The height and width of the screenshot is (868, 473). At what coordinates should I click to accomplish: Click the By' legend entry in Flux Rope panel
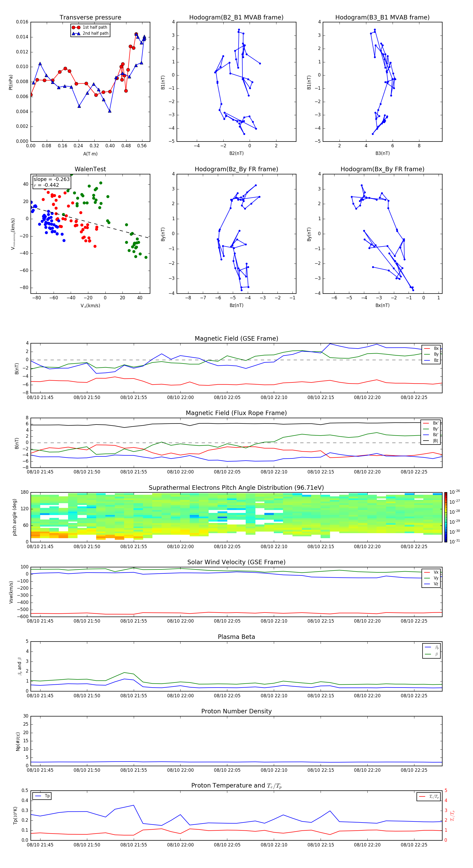(x=431, y=429)
